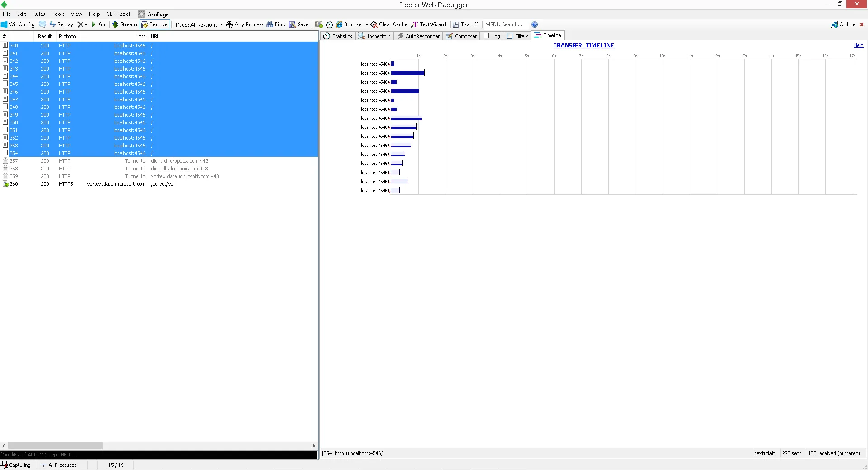Select the client-cf.dropbox.com:443 tunnel row

click(x=159, y=161)
